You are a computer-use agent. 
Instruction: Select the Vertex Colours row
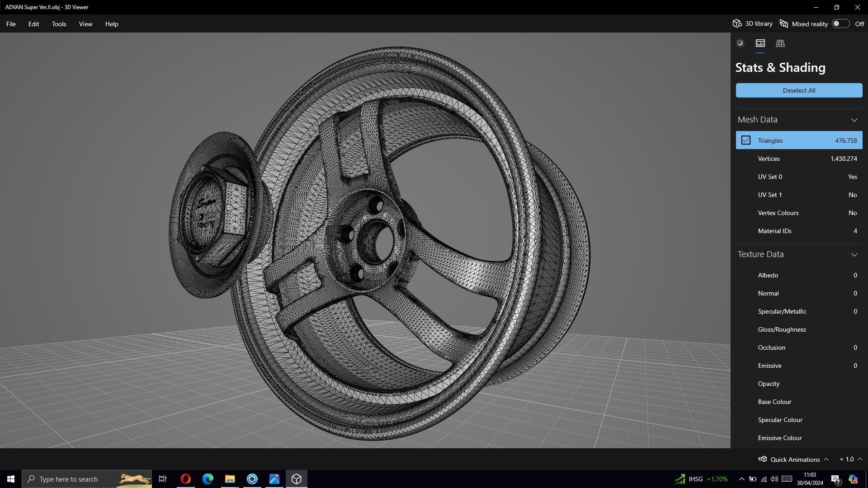tap(799, 213)
